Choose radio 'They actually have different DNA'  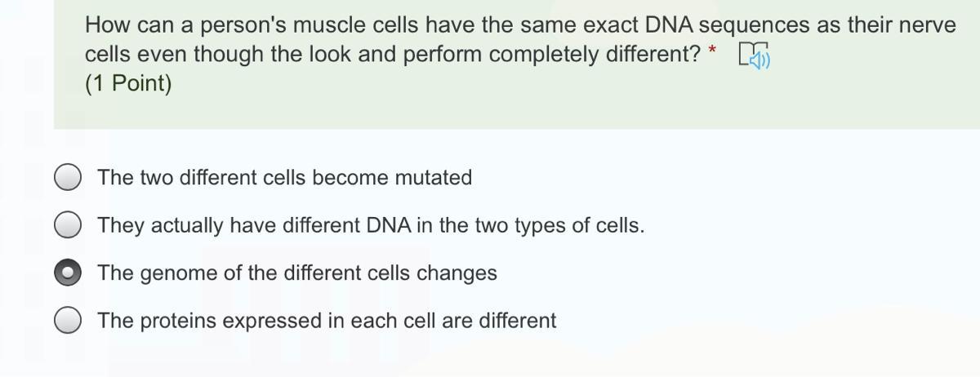click(68, 225)
